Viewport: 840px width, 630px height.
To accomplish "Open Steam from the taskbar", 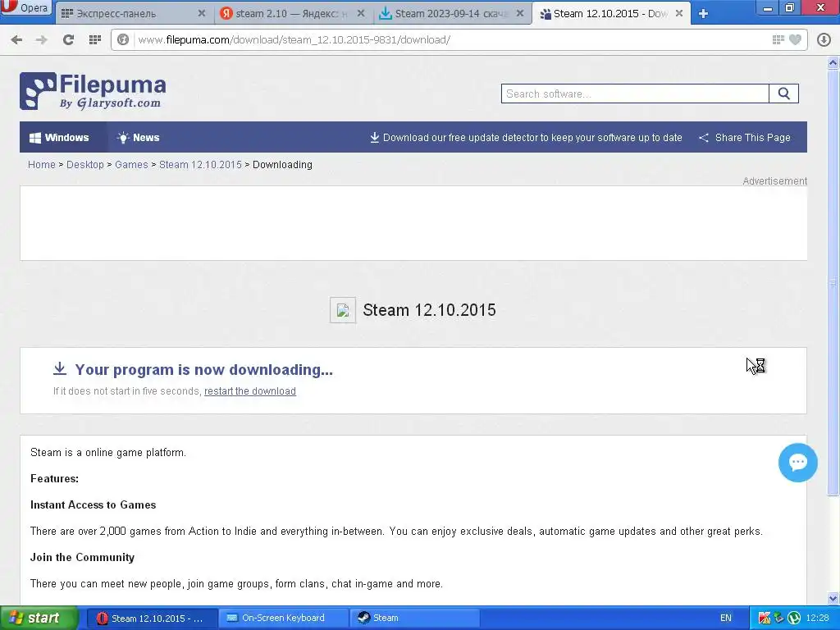I will [414, 619].
